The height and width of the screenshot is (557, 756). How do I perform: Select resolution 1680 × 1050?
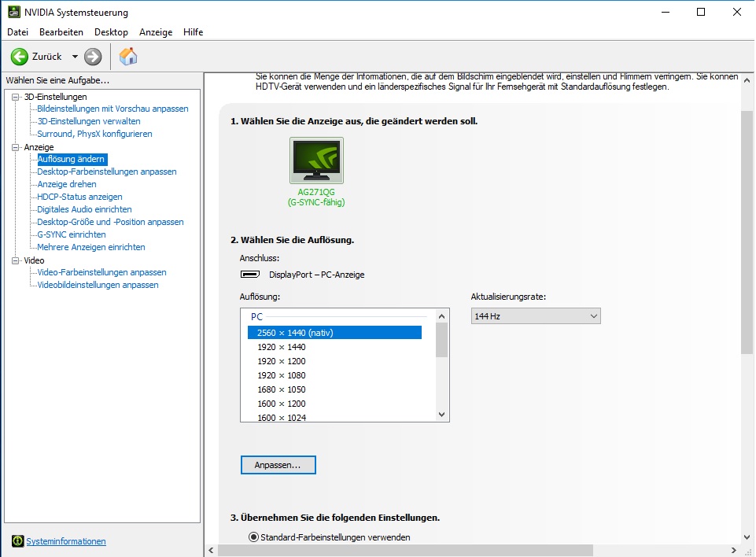281,389
